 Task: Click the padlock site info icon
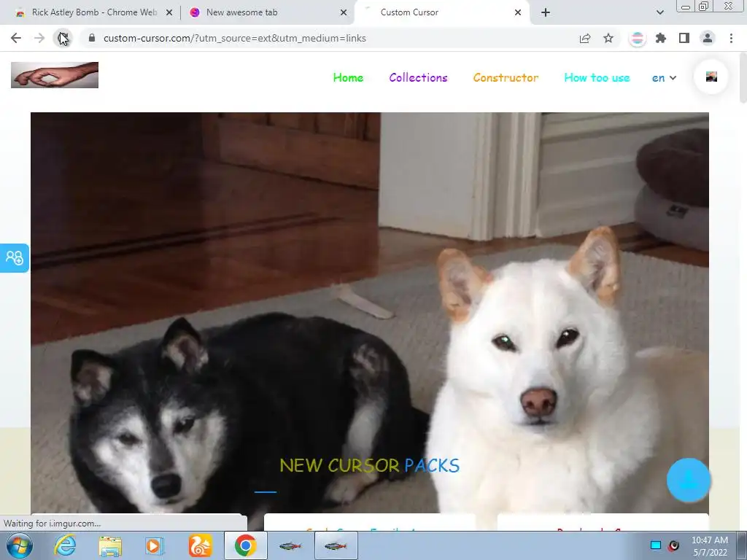(x=92, y=38)
